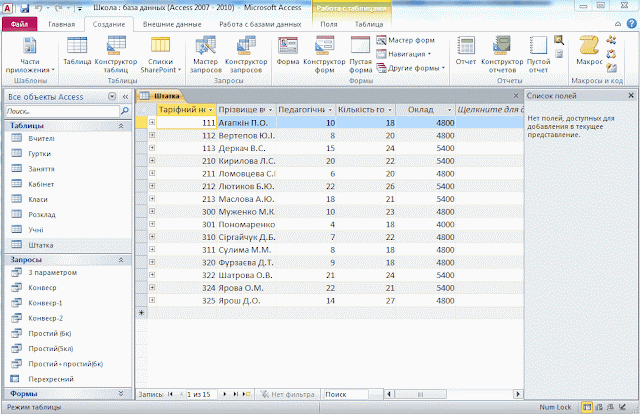Screen dimensions: 640x414
Task: Expand subdatasheet for Агапкін П.О. row
Action: [x=152, y=122]
